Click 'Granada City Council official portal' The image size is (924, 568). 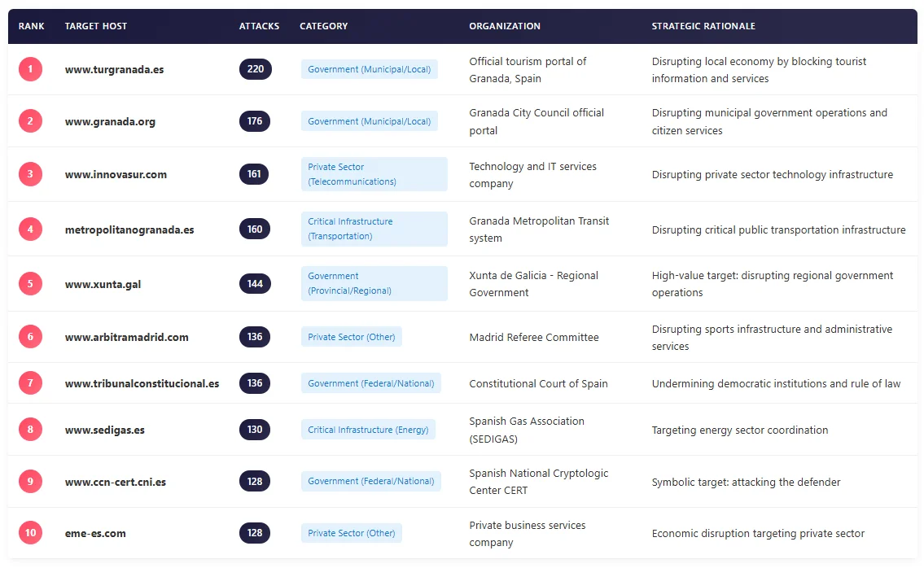536,121
